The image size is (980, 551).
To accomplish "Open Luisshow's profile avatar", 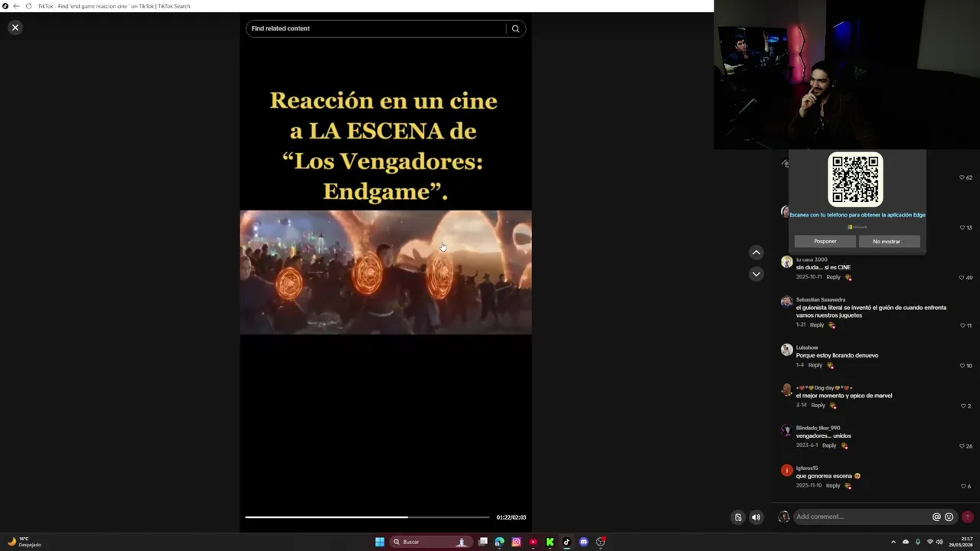I will point(786,350).
